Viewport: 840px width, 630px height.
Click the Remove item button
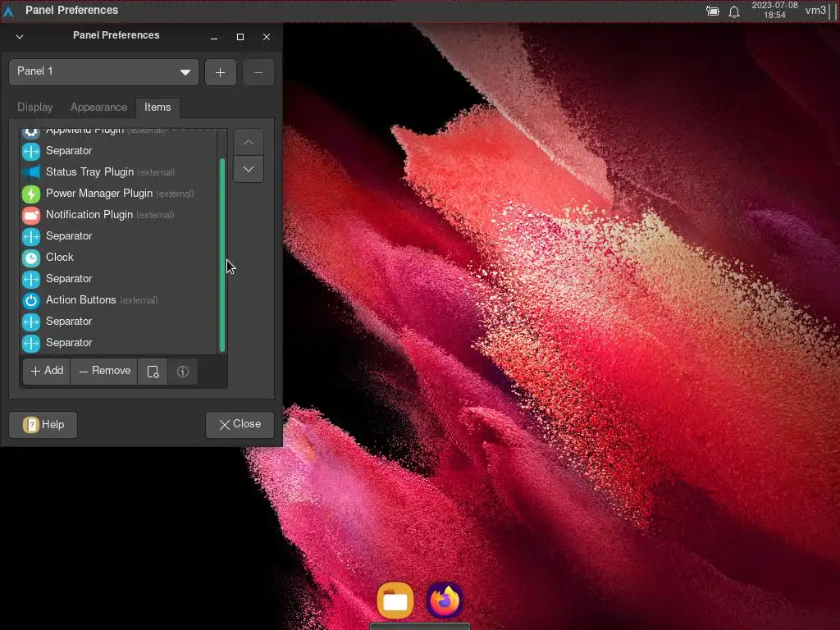104,372
